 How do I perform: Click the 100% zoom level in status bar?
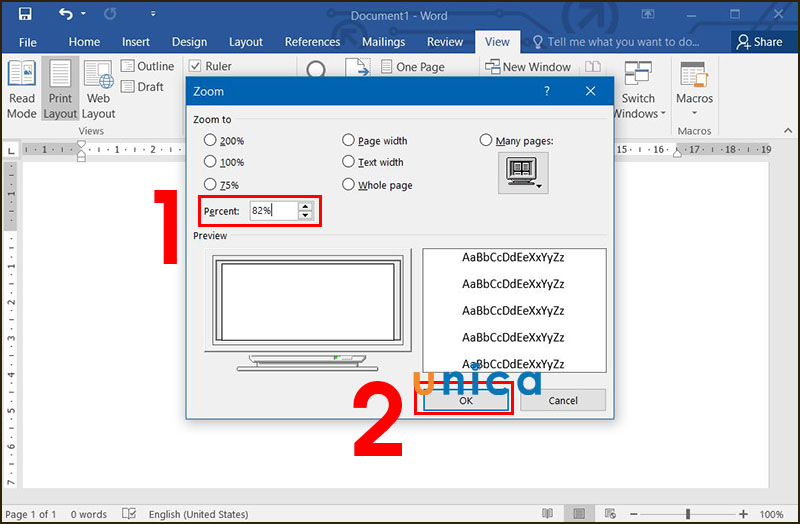click(771, 514)
